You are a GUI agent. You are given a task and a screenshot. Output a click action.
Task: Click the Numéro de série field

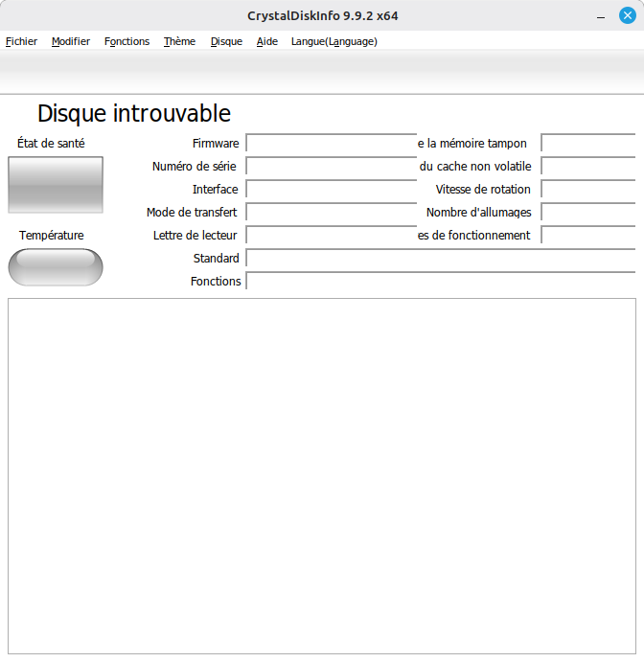click(331, 166)
